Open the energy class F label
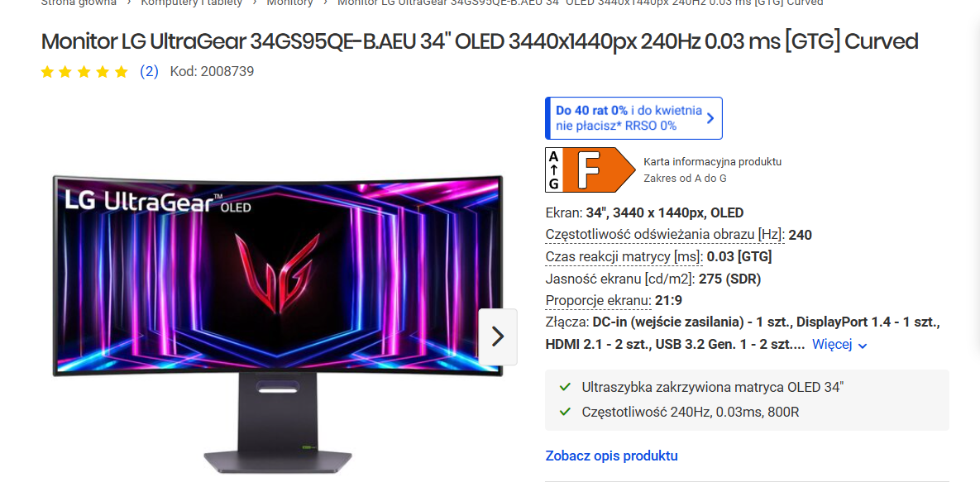Screen dimensions: 980x482 pos(590,169)
